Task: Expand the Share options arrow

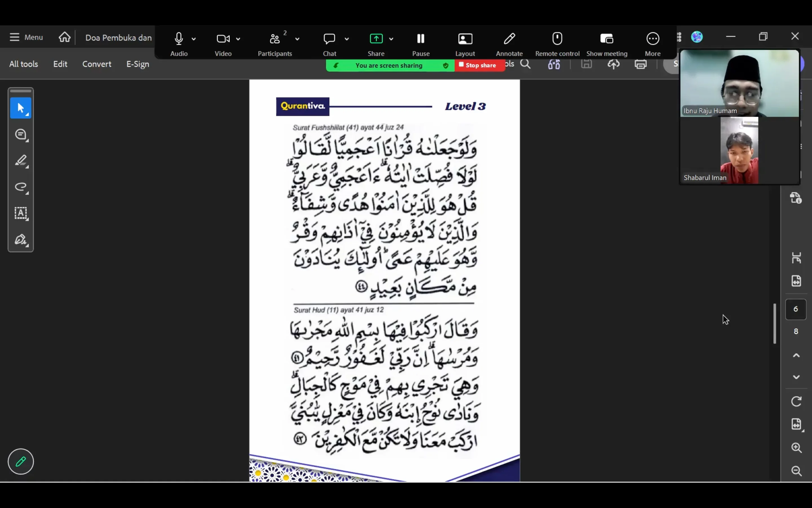Action: click(x=391, y=39)
